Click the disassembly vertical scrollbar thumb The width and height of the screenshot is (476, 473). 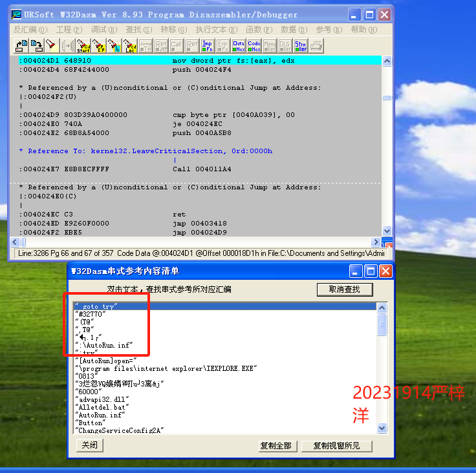tap(387, 98)
